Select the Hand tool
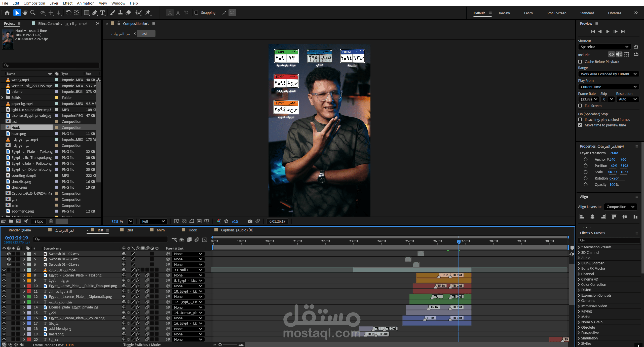The height and width of the screenshot is (347, 644). (25, 13)
